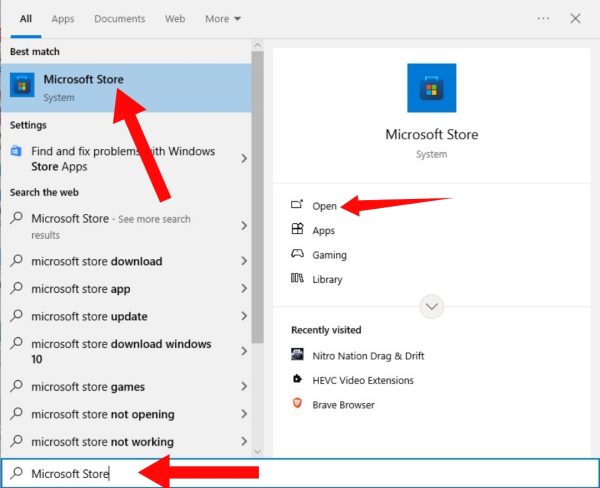Switch to the Apps search tab

pyautogui.click(x=63, y=19)
